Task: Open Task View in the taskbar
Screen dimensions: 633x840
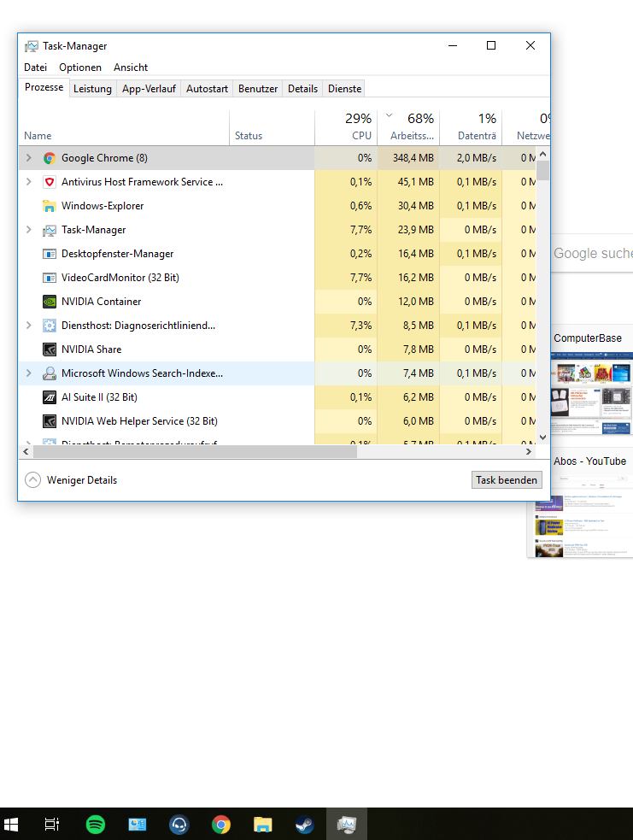Action: [52, 824]
